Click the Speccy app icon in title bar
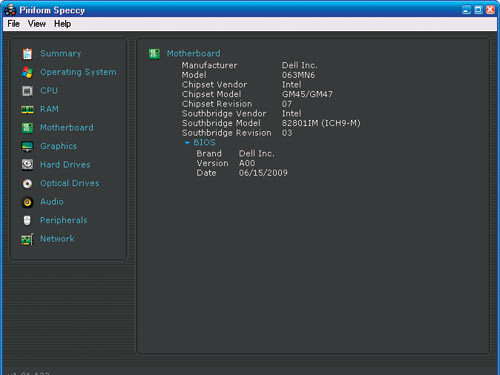Image resolution: width=500 pixels, height=375 pixels. [10, 10]
